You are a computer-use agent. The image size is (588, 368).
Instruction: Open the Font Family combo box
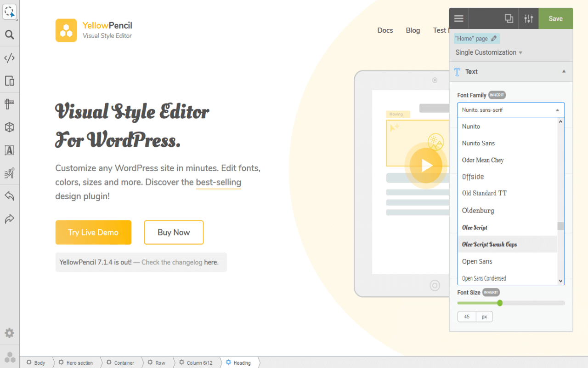click(511, 109)
